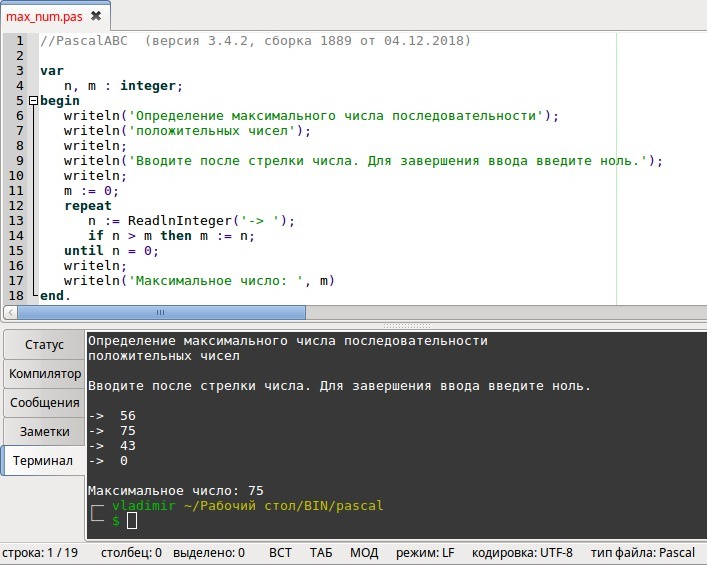Select the max_num.pas document tab
This screenshot has height=565, width=707.
45,17
